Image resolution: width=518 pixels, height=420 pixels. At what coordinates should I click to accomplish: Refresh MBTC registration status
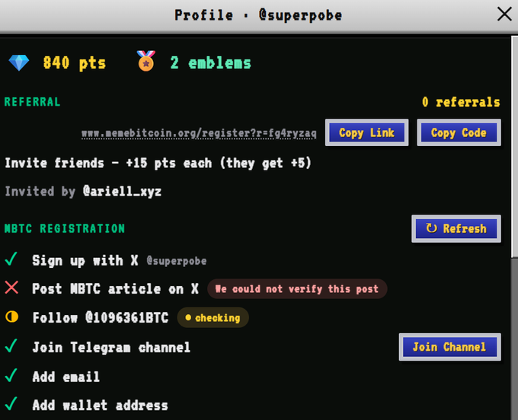pos(456,228)
